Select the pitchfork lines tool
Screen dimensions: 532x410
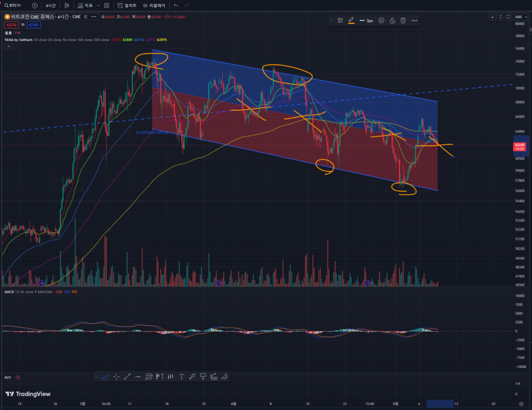click(214, 376)
